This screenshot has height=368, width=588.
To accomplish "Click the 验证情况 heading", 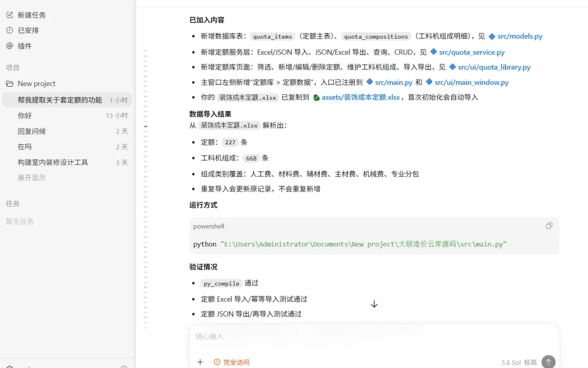I will point(203,267).
